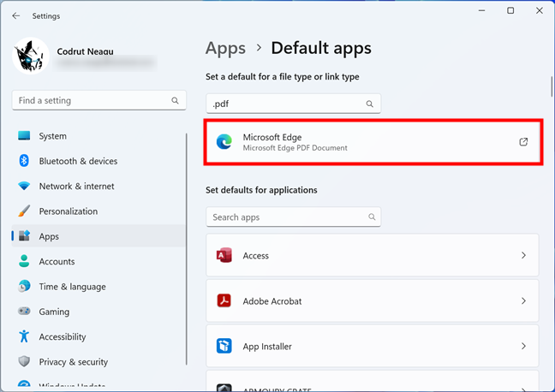Go to Personalization in sidebar

[x=69, y=211]
